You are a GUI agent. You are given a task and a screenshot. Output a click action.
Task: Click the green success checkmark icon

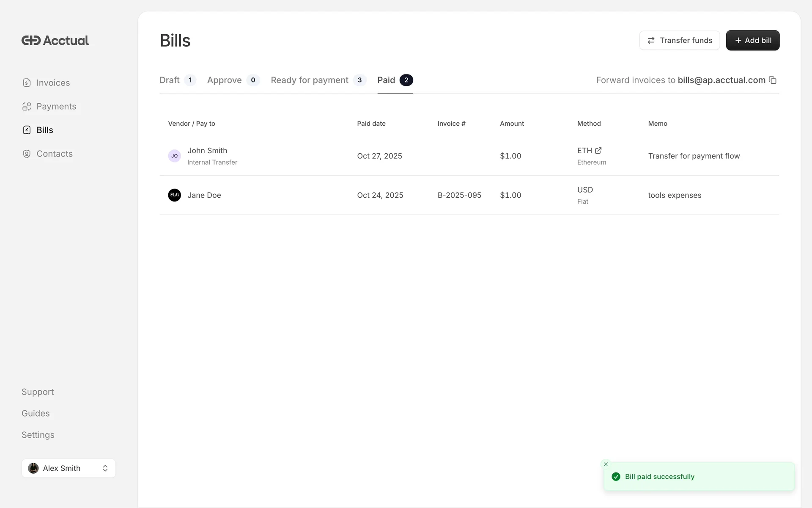tap(616, 477)
